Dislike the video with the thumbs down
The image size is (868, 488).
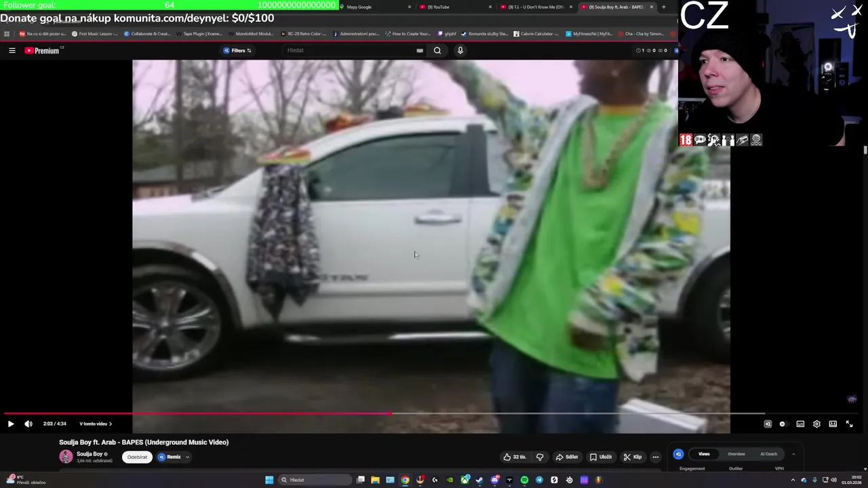(540, 457)
